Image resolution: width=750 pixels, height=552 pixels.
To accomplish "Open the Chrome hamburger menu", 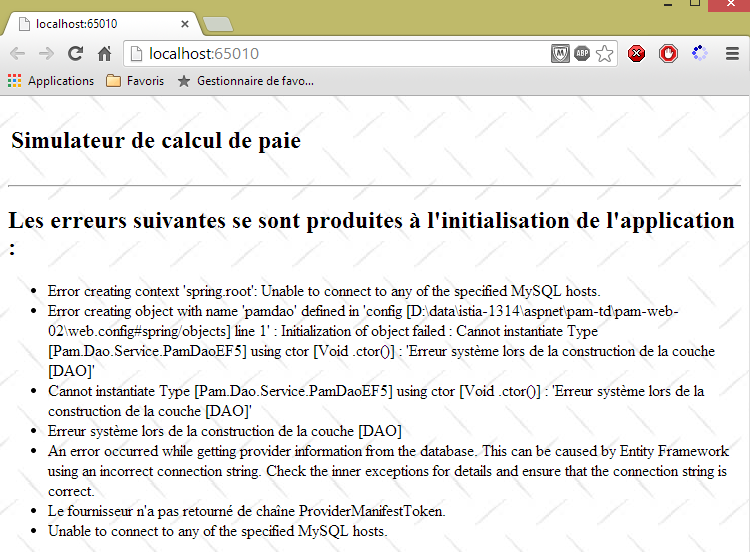I will pyautogui.click(x=732, y=54).
